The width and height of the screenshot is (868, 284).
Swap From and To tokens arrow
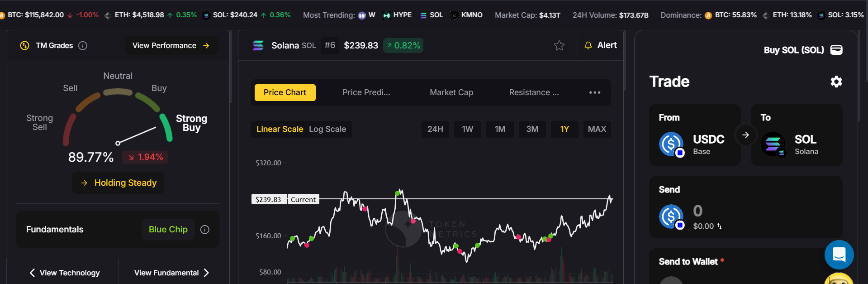point(745,135)
